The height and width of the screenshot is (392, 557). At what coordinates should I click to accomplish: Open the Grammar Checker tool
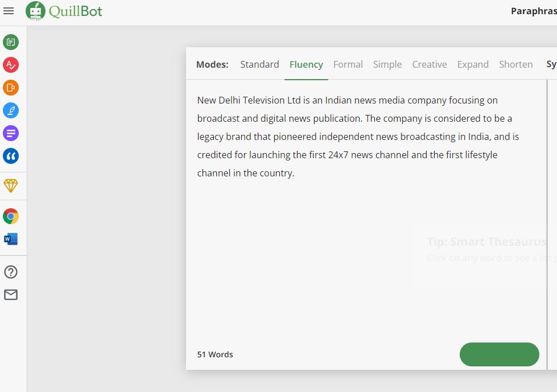click(12, 65)
